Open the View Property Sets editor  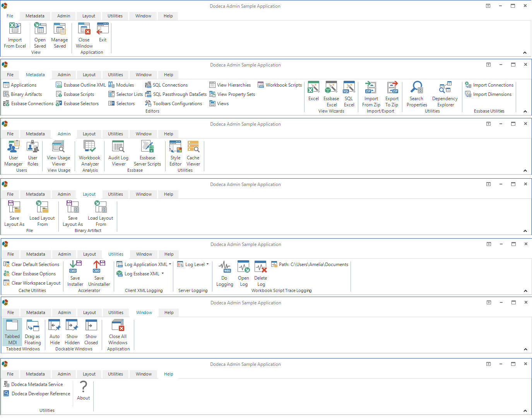point(232,94)
